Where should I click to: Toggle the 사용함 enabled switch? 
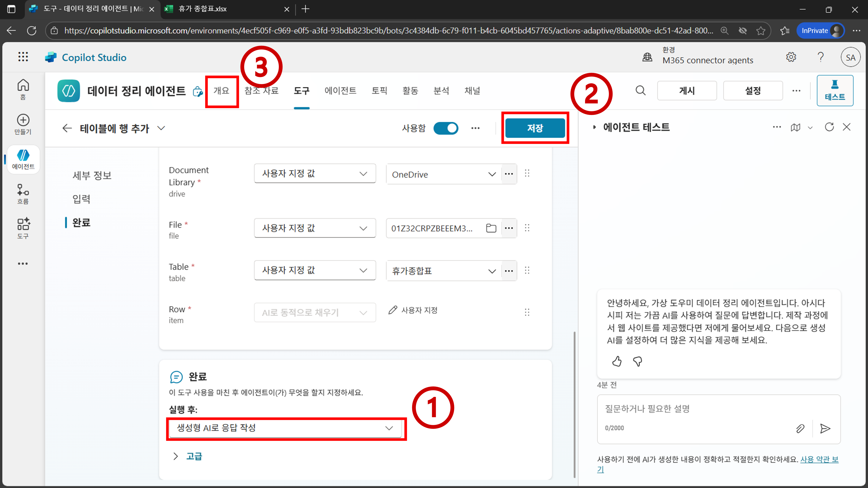pyautogui.click(x=446, y=128)
